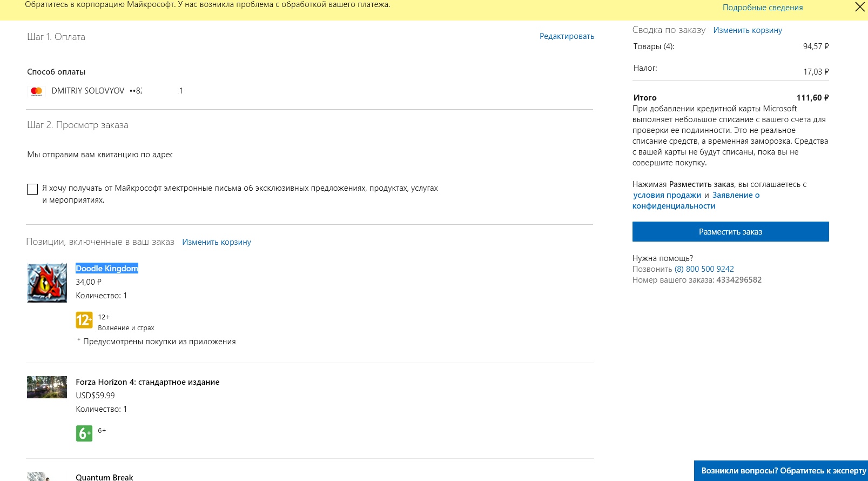
Task: Click the 'Шаг 2. Просмотр заказа' heading
Action: [x=78, y=125]
